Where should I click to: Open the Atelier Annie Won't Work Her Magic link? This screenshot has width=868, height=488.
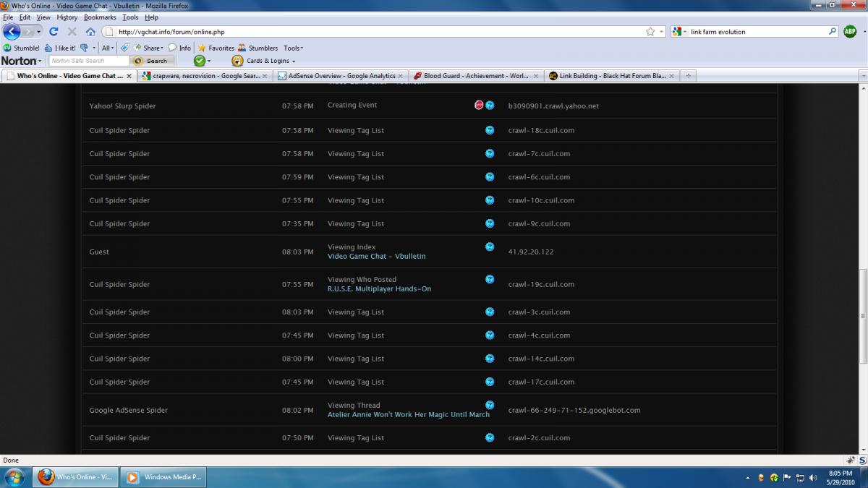(x=408, y=414)
